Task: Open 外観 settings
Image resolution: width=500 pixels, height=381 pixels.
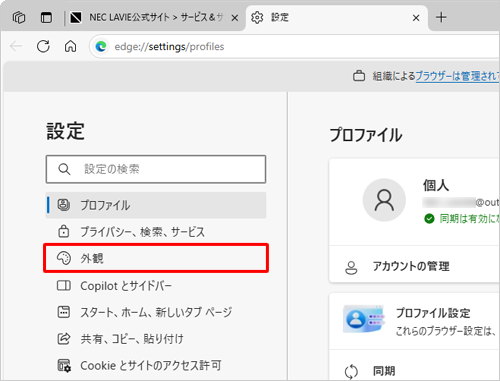Action: coord(156,258)
